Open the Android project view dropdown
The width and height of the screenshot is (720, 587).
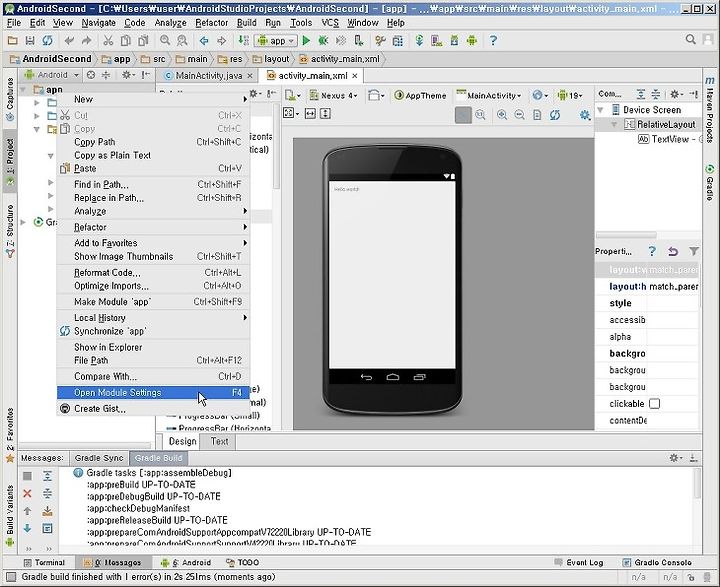pyautogui.click(x=51, y=75)
